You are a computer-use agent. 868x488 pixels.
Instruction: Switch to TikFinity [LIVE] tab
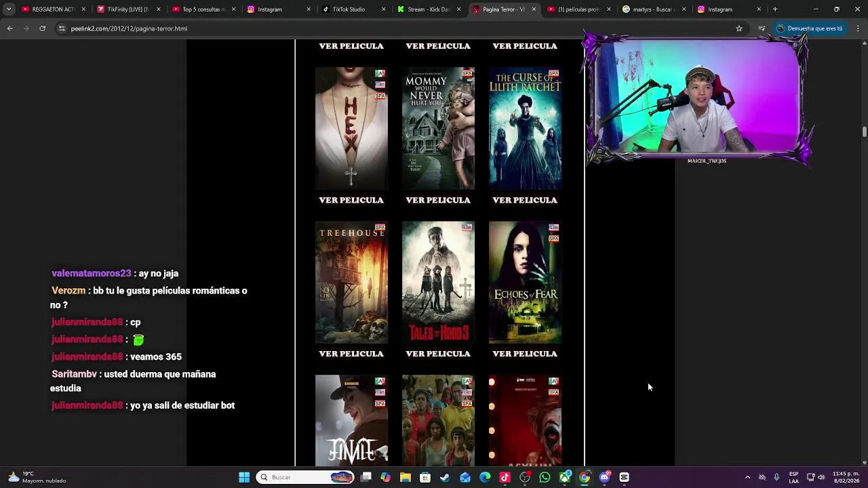click(127, 9)
